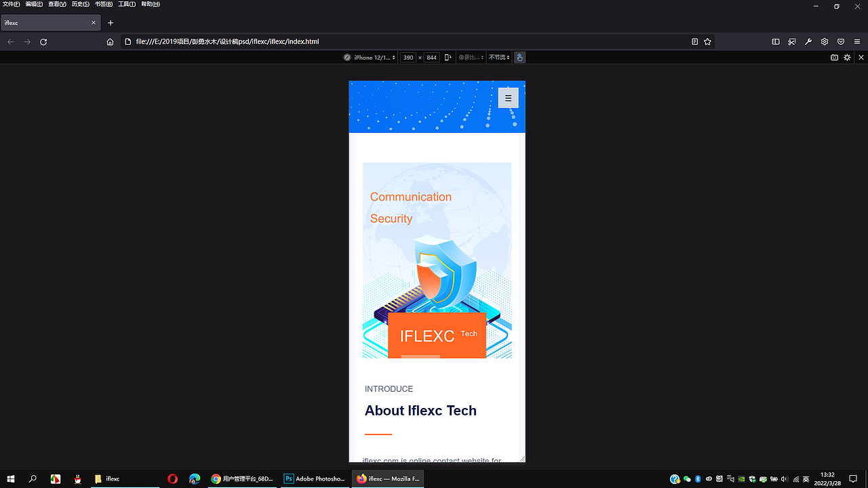Rotate the responsive viewport

pos(448,58)
